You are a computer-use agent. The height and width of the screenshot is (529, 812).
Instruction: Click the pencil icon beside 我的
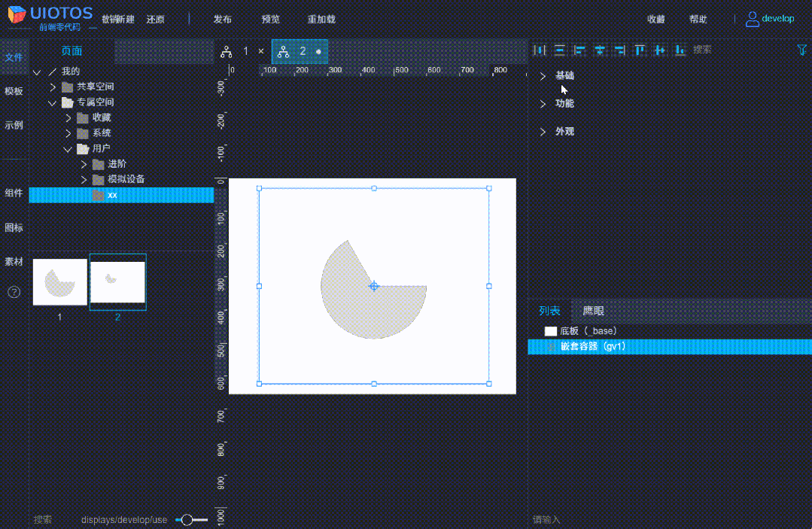tap(53, 71)
